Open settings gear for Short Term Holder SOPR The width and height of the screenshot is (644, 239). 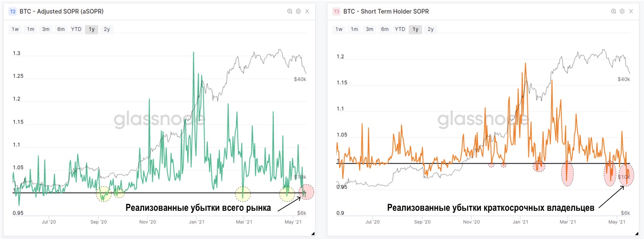[622, 11]
